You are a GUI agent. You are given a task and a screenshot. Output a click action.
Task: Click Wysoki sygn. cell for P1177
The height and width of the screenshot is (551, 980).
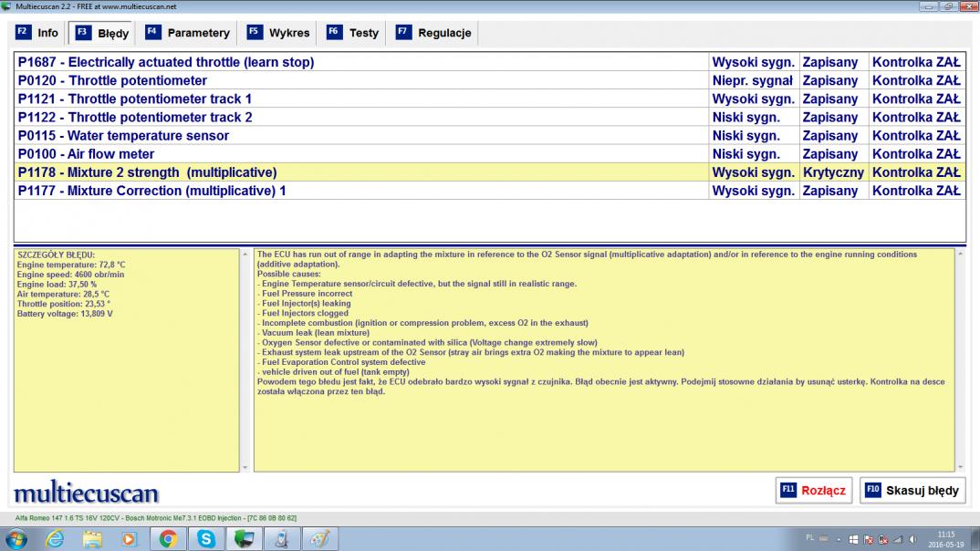[x=753, y=191]
